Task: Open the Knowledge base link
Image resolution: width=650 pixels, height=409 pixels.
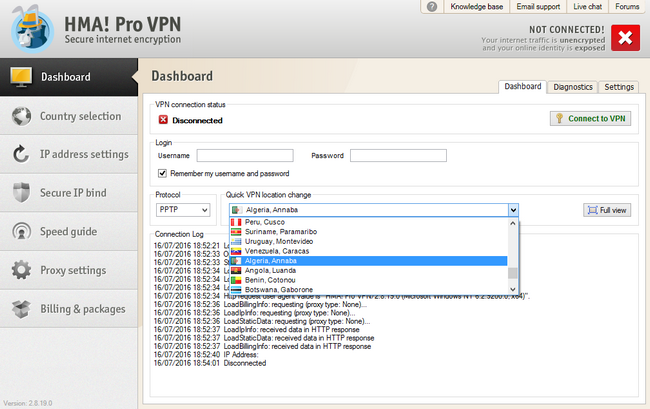Action: tap(476, 7)
